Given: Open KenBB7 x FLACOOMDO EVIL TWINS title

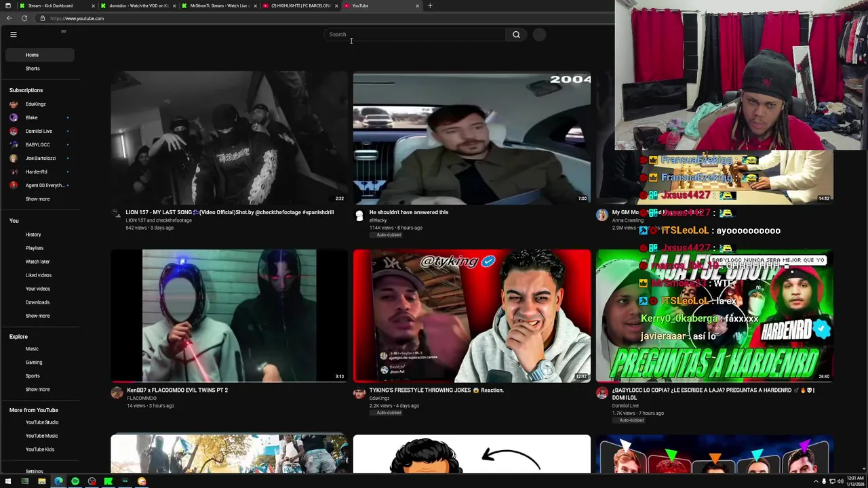Looking at the screenshot, I should pos(177,390).
